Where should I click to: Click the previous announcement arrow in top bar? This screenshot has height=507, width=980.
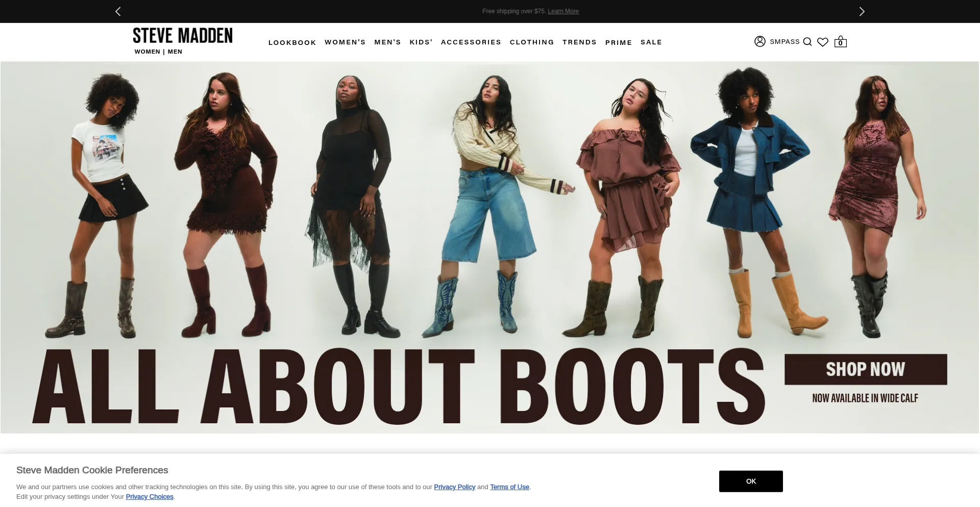click(x=118, y=11)
